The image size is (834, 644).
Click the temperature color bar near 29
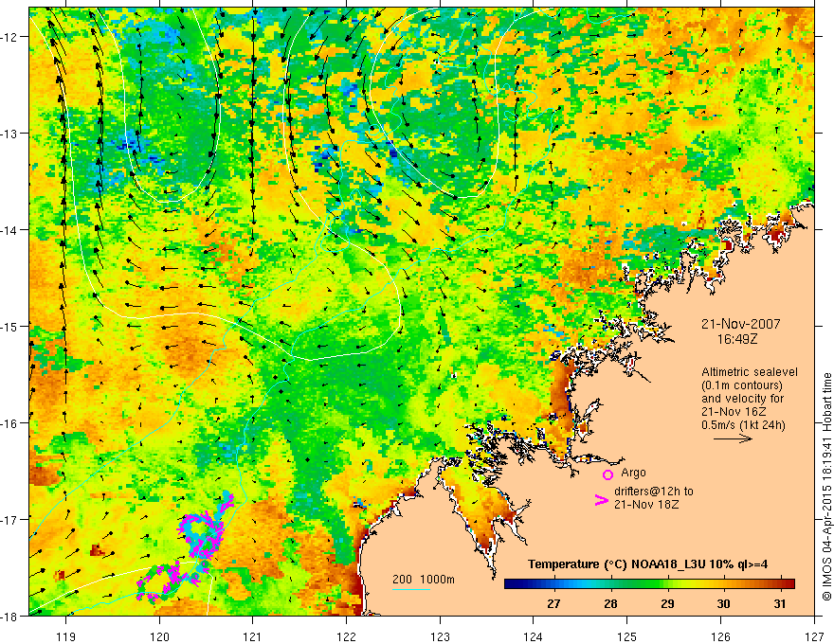point(667,584)
